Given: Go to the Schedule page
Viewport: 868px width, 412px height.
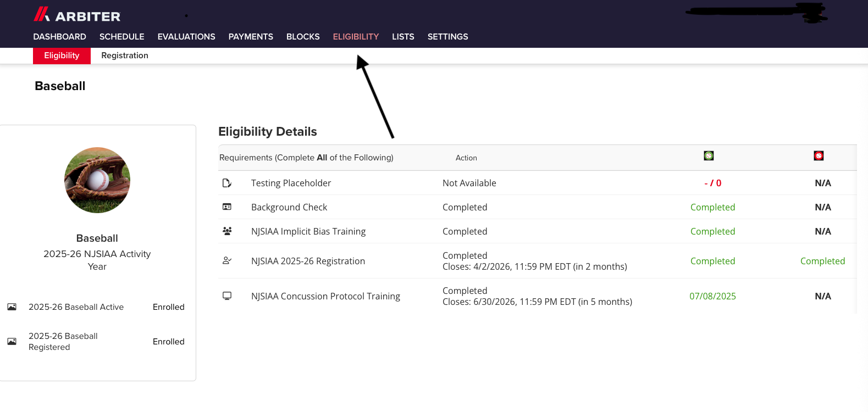Looking at the screenshot, I should pos(121,37).
